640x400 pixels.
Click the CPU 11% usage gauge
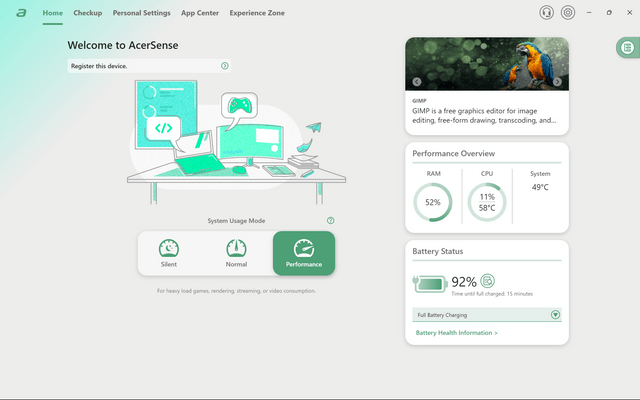point(487,202)
